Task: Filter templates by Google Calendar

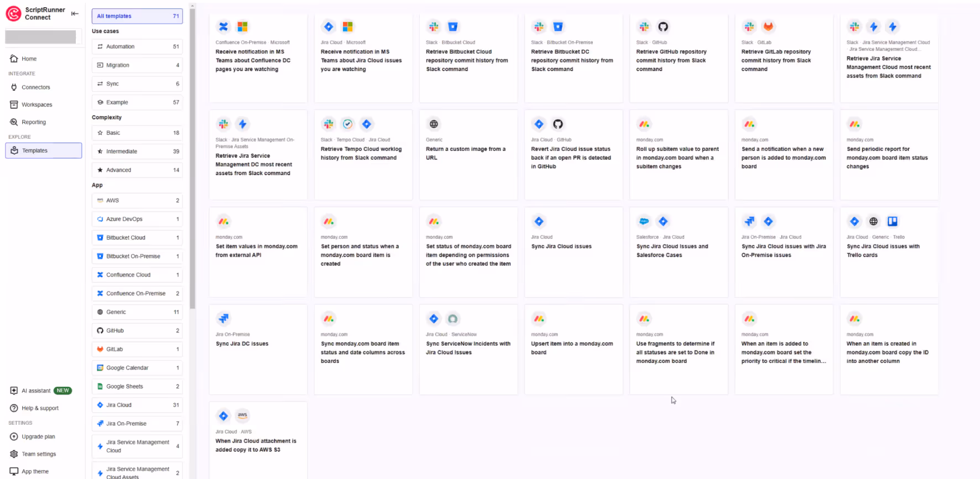Action: (137, 368)
